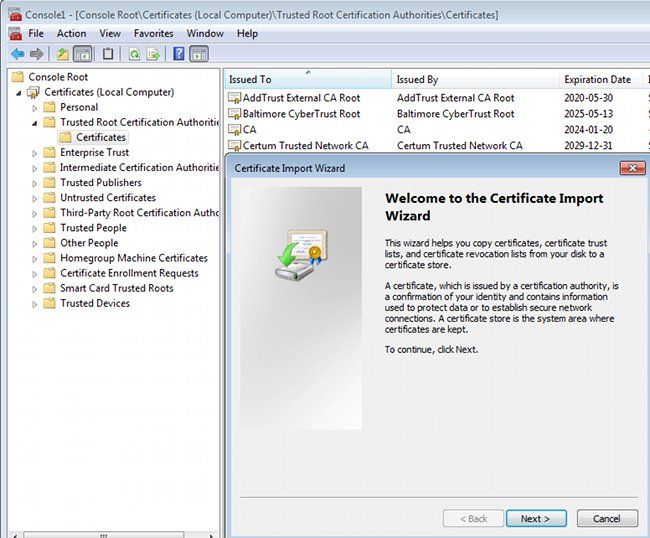Screen dimensions: 650x538
Task: Click the Up one level folder icon
Action: 62,54
